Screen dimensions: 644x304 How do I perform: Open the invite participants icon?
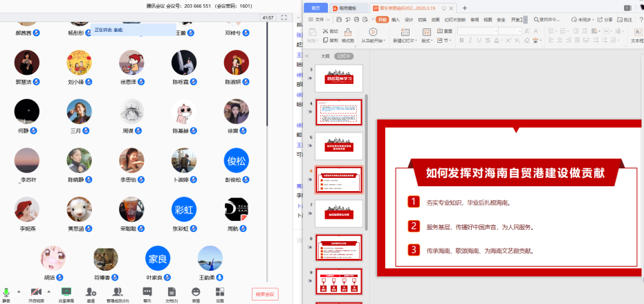[x=91, y=292]
